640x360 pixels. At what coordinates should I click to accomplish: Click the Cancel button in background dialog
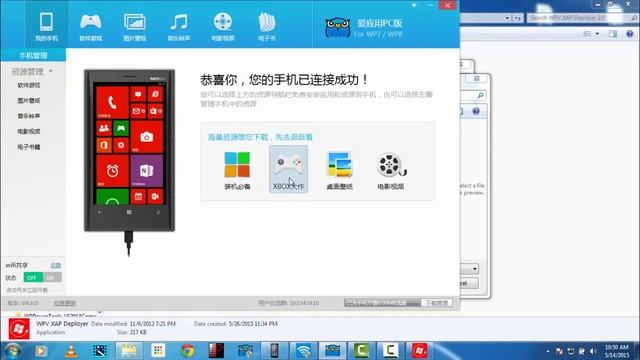pos(469,283)
